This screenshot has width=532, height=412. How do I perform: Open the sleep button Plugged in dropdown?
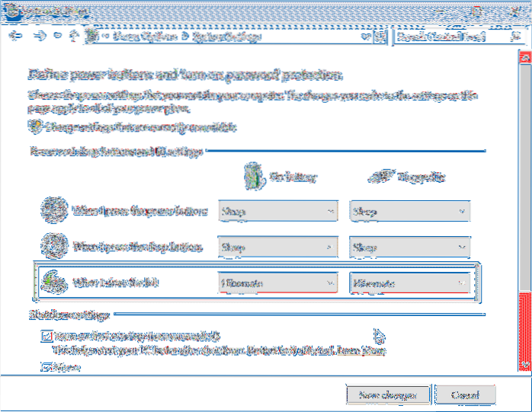pos(409,247)
